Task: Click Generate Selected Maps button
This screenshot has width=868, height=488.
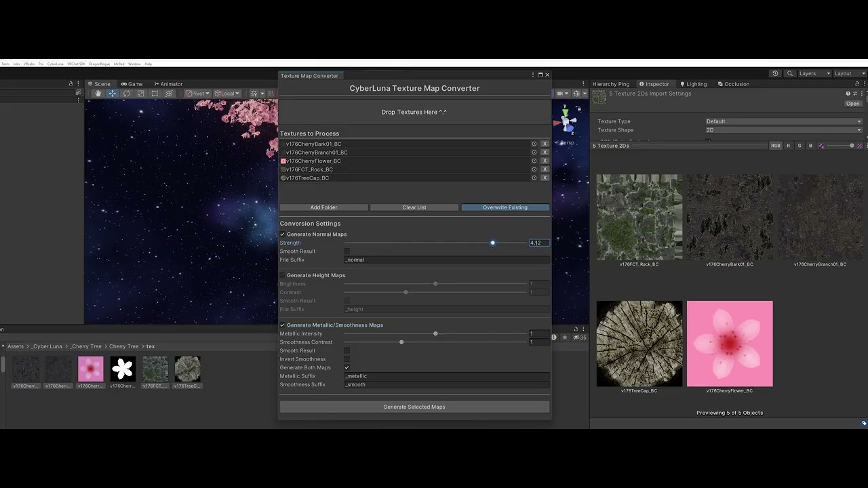Action: click(x=414, y=407)
